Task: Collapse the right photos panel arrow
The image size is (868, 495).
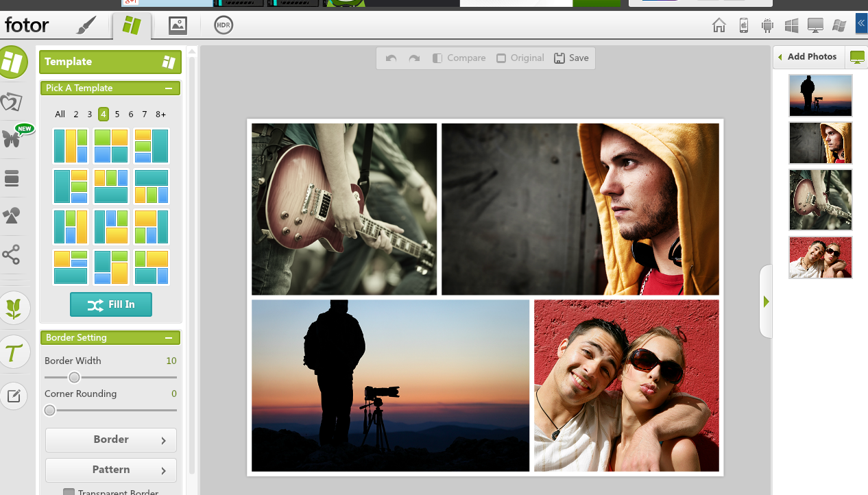Action: [x=766, y=302]
